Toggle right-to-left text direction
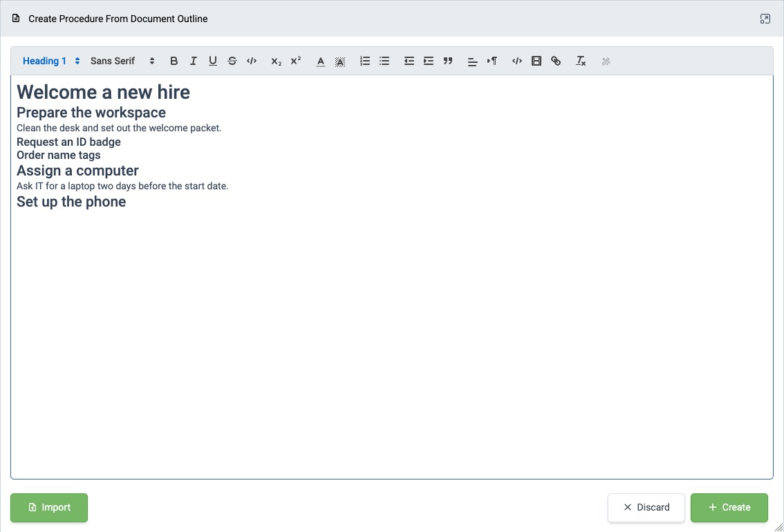The image size is (784, 532). [x=492, y=61]
